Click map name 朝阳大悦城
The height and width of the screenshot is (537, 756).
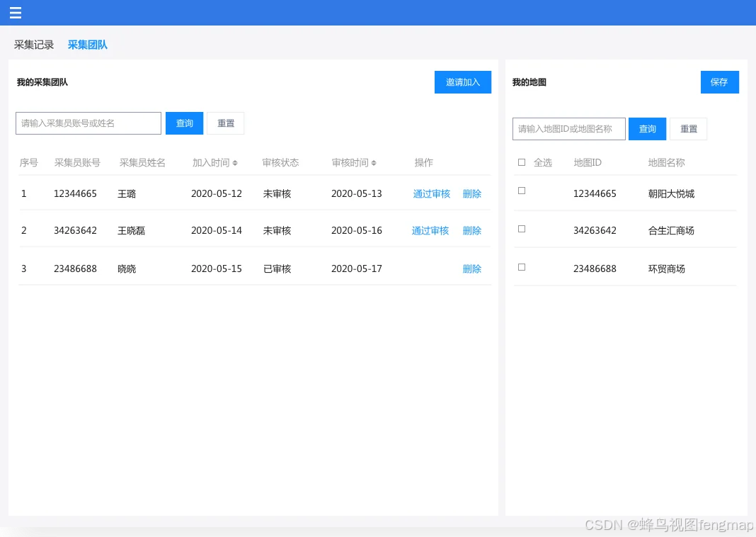pos(671,193)
